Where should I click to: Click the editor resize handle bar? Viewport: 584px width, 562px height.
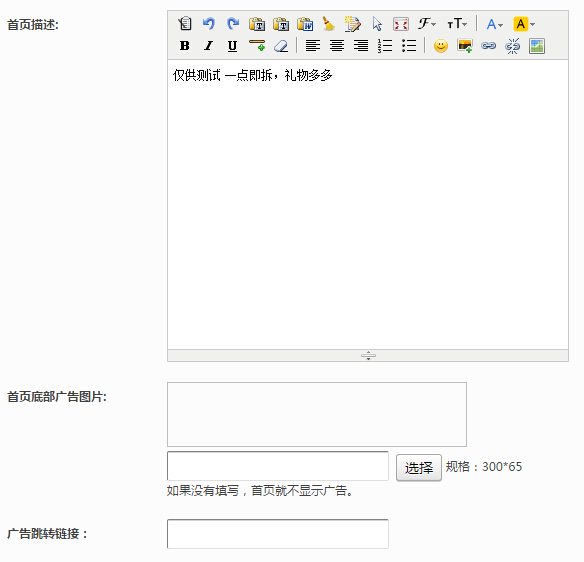click(368, 355)
